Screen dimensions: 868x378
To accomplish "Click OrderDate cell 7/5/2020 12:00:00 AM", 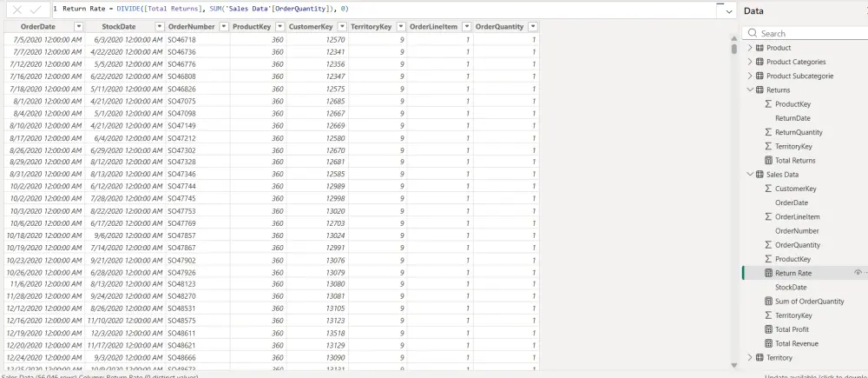I will (x=44, y=40).
